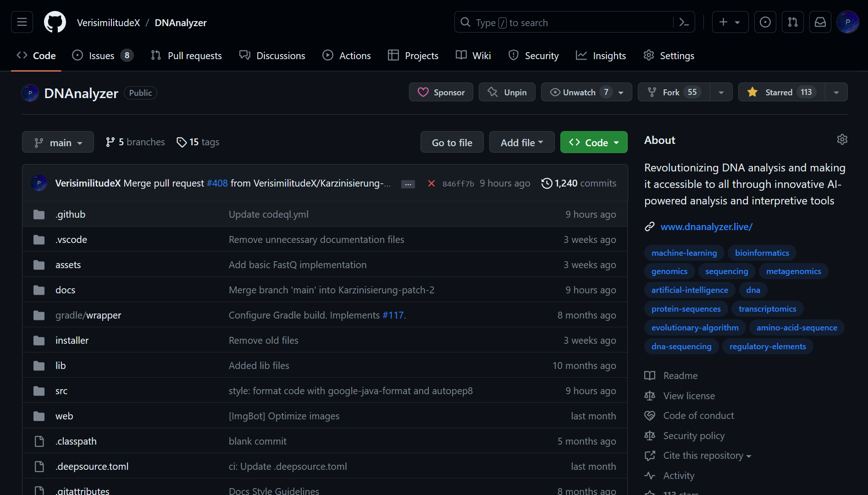Click the VerisimilitudeX avatar in the commit row
This screenshot has width=868, height=495.
39,183
